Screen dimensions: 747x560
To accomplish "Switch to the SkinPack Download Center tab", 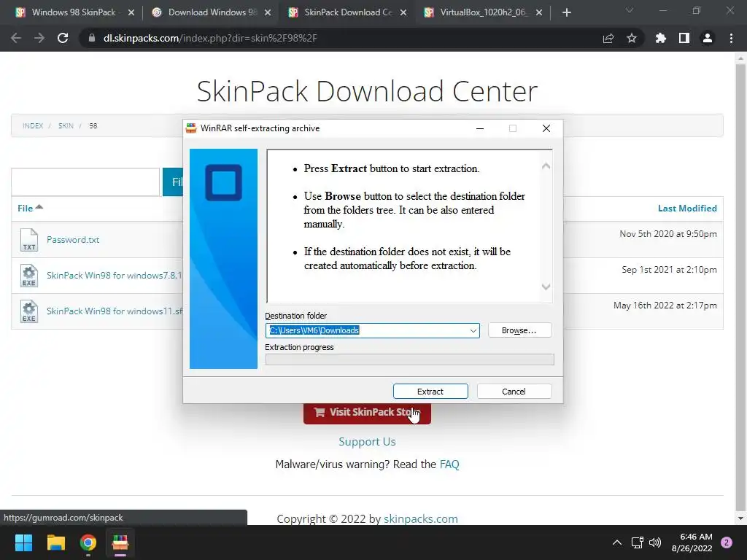I will tap(348, 12).
